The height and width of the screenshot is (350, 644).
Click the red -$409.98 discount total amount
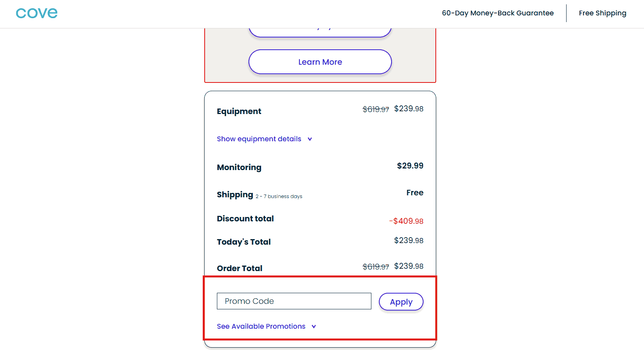tap(406, 221)
